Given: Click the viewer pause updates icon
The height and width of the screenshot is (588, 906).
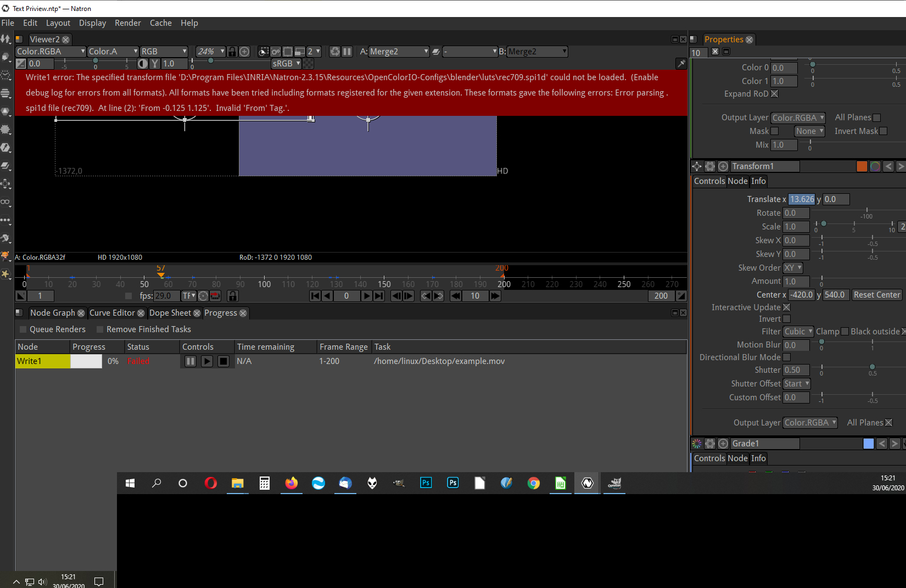Looking at the screenshot, I should (347, 52).
